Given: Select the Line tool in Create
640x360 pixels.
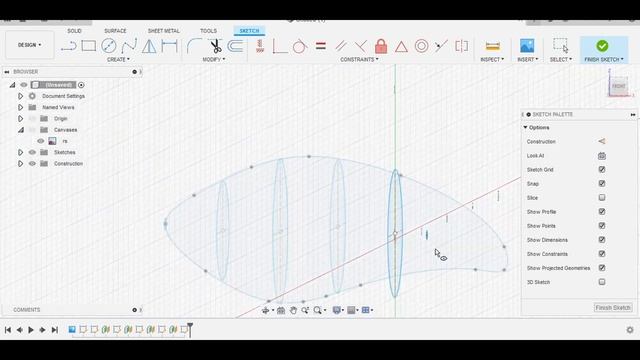Looking at the screenshot, I should coord(69,46).
